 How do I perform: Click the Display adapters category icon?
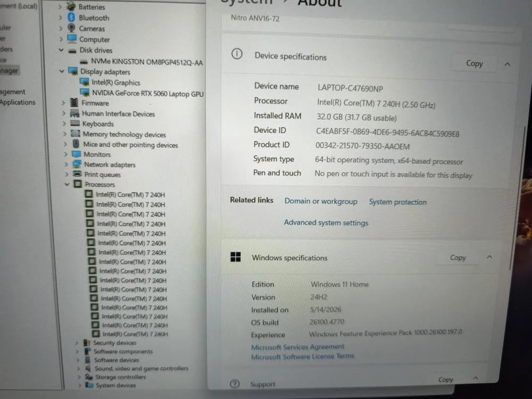pyautogui.click(x=73, y=71)
